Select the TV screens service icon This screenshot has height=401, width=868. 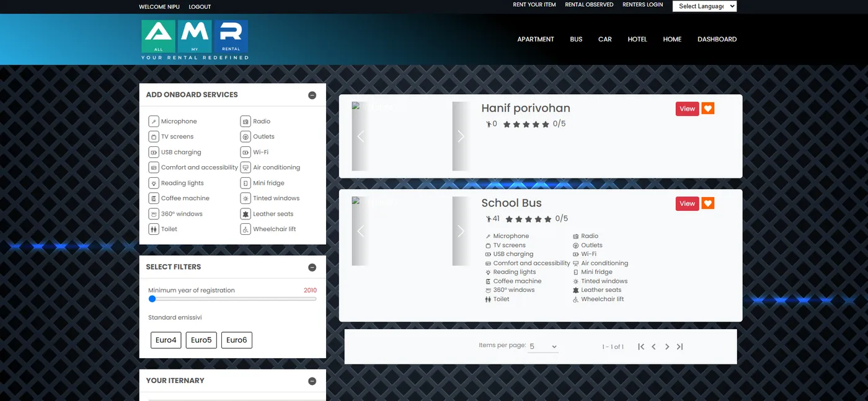pyautogui.click(x=154, y=137)
